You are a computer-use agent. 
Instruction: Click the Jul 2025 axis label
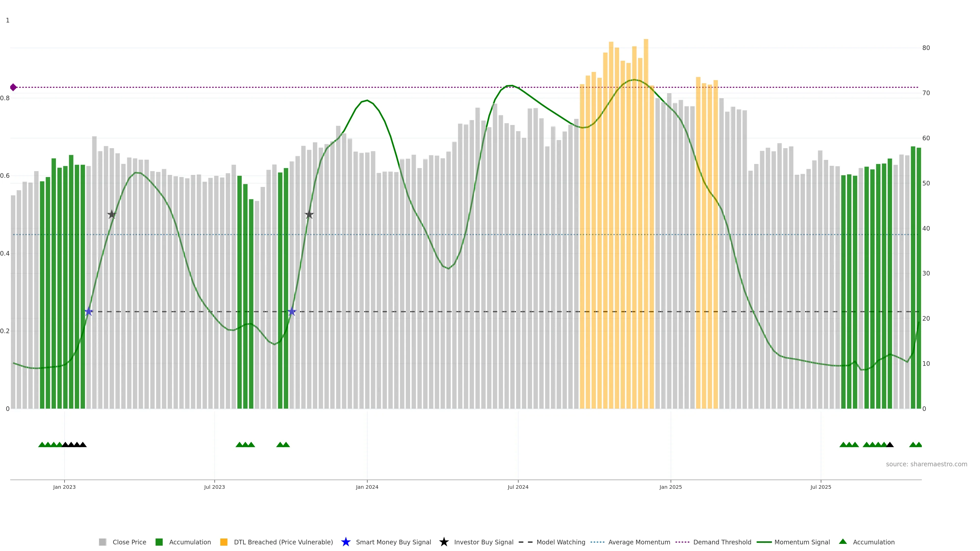pyautogui.click(x=820, y=487)
